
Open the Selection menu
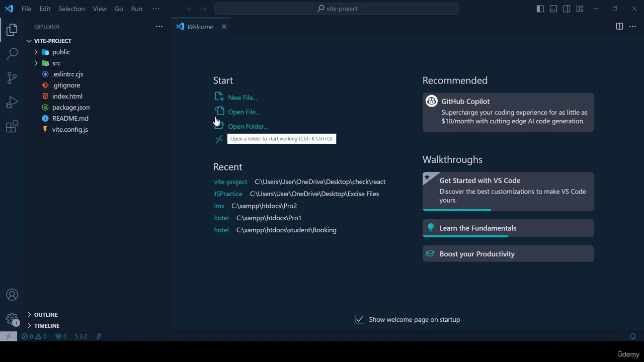point(71,9)
